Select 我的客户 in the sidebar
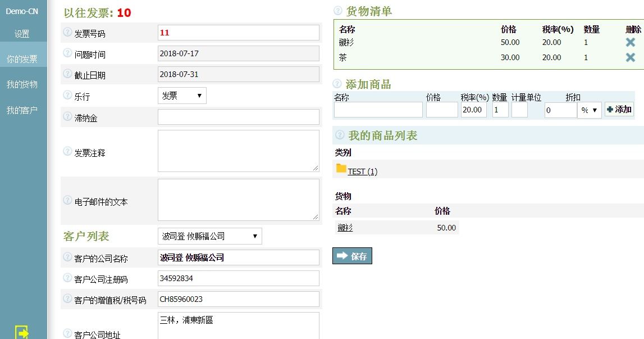The width and height of the screenshot is (644, 339). [x=24, y=109]
